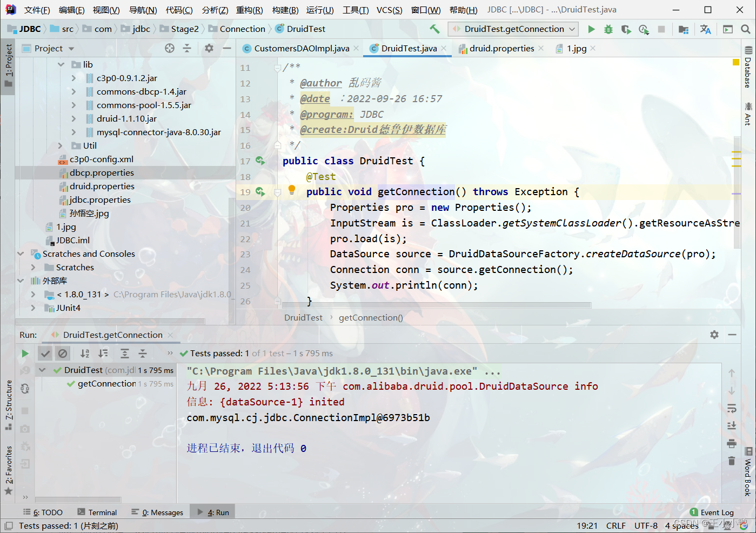Select dbcp.properties in Project tree

(102, 173)
